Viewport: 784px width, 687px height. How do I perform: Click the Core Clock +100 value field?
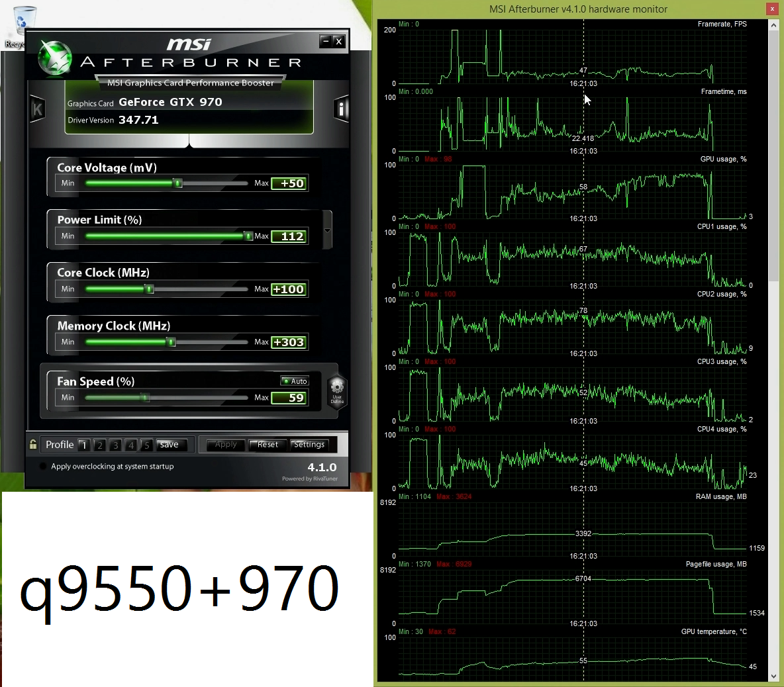pos(289,289)
